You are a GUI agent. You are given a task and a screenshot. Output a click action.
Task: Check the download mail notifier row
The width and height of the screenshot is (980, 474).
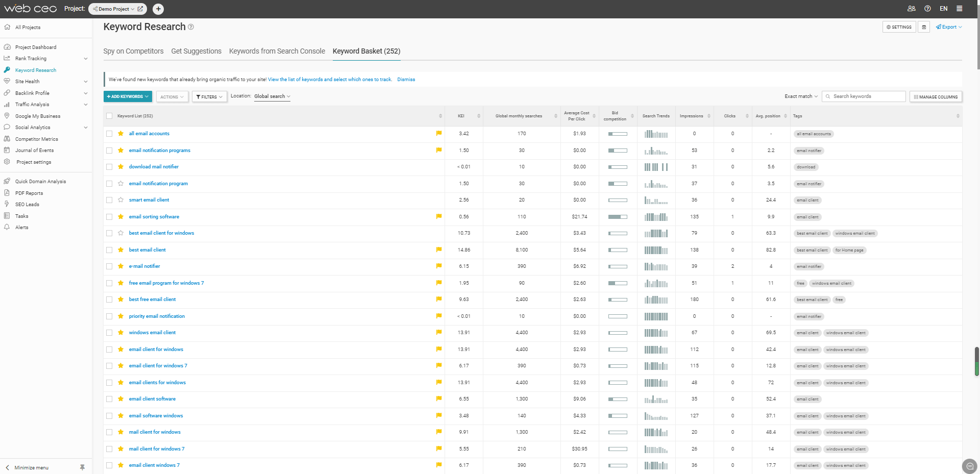pos(109,167)
